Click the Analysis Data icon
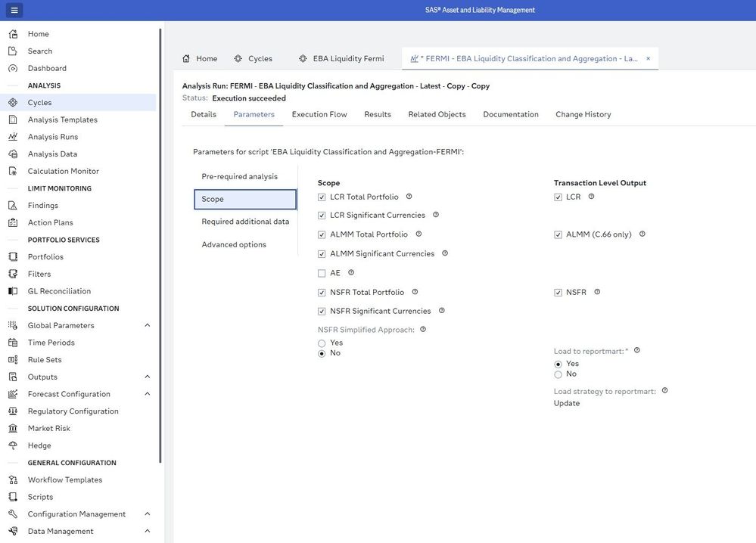This screenshot has width=756, height=543. tap(13, 154)
